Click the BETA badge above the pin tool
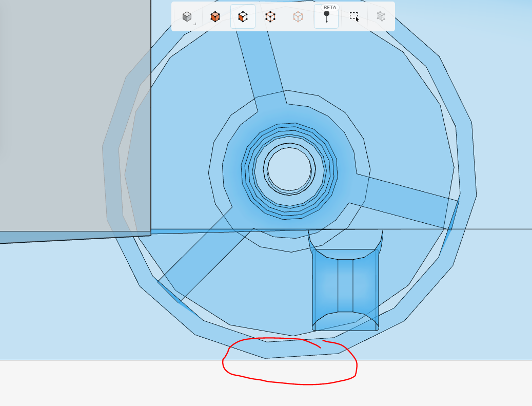The image size is (532, 406). click(x=329, y=7)
